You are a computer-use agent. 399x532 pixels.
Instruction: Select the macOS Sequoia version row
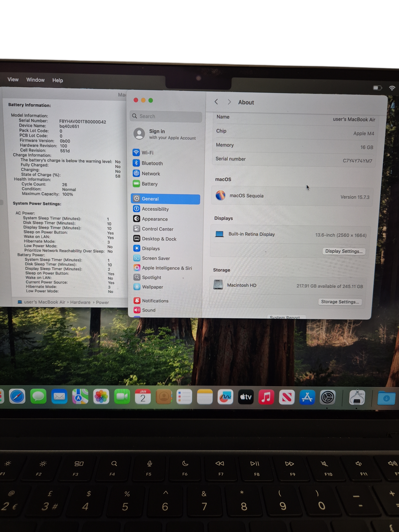(292, 196)
